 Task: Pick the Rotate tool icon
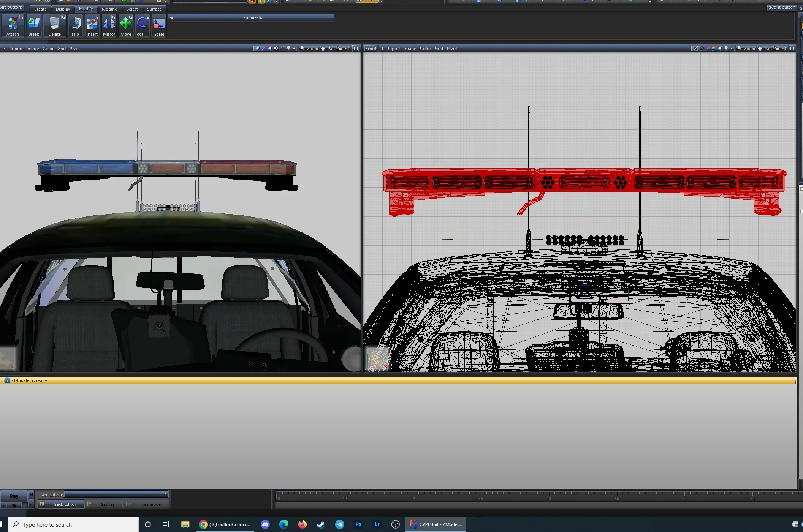(x=142, y=24)
